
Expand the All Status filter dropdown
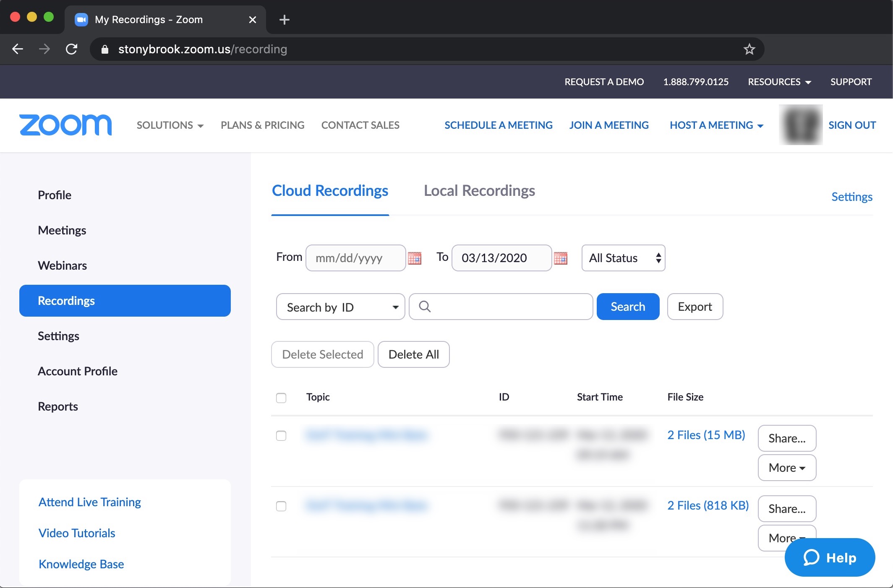pyautogui.click(x=622, y=257)
